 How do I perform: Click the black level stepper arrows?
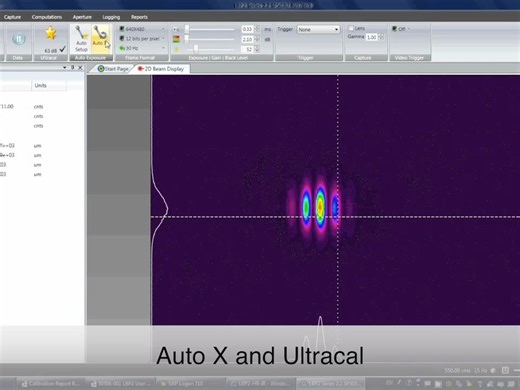tap(257, 49)
